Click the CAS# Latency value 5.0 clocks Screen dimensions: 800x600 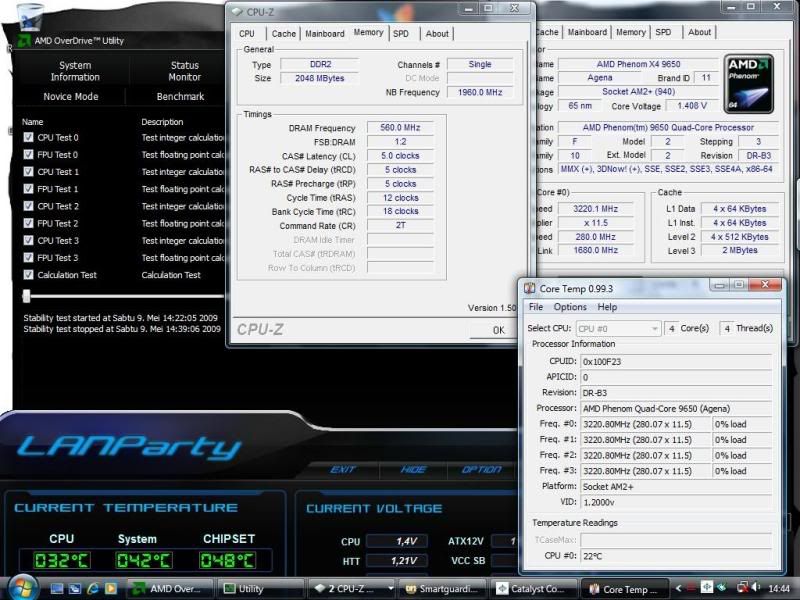(401, 156)
